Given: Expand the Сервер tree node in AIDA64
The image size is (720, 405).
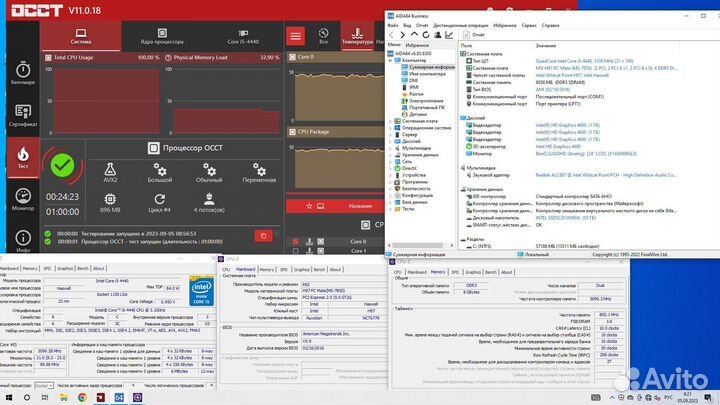Looking at the screenshot, I should (x=391, y=135).
